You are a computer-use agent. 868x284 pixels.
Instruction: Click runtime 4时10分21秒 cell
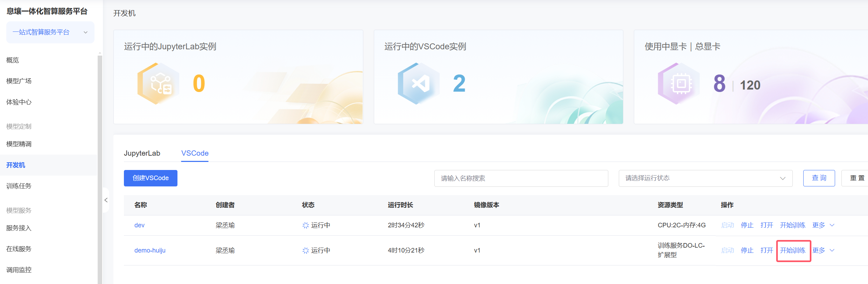pos(406,250)
